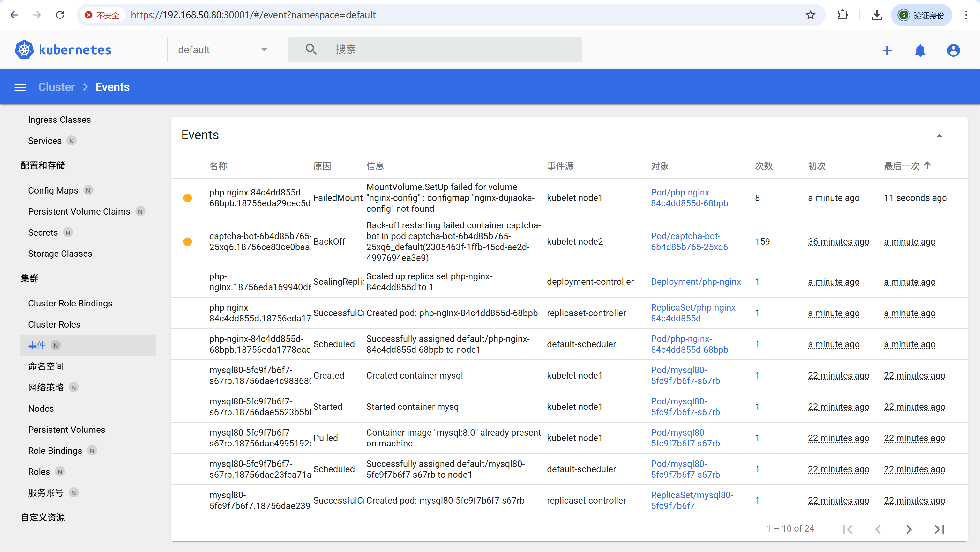Click the create new resource plus icon
The image size is (980, 552).
click(887, 50)
